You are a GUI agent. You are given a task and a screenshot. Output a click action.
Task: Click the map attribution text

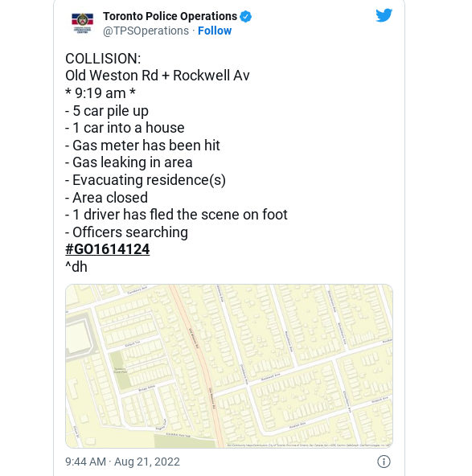[x=309, y=445]
